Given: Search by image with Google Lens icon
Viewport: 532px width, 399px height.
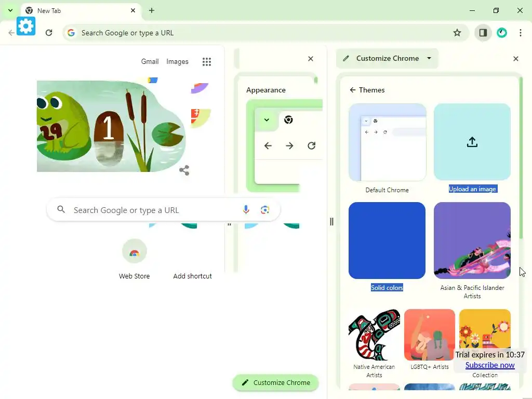Looking at the screenshot, I should point(265,210).
